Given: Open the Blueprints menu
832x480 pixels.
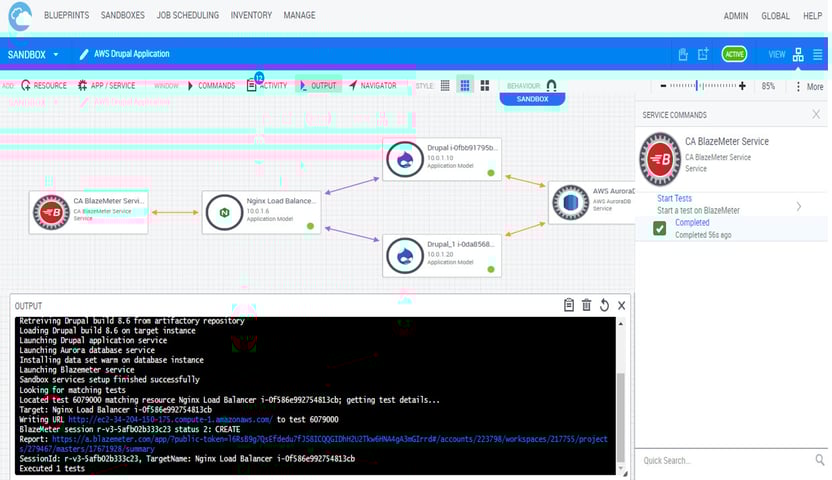Looking at the screenshot, I should pos(66,15).
